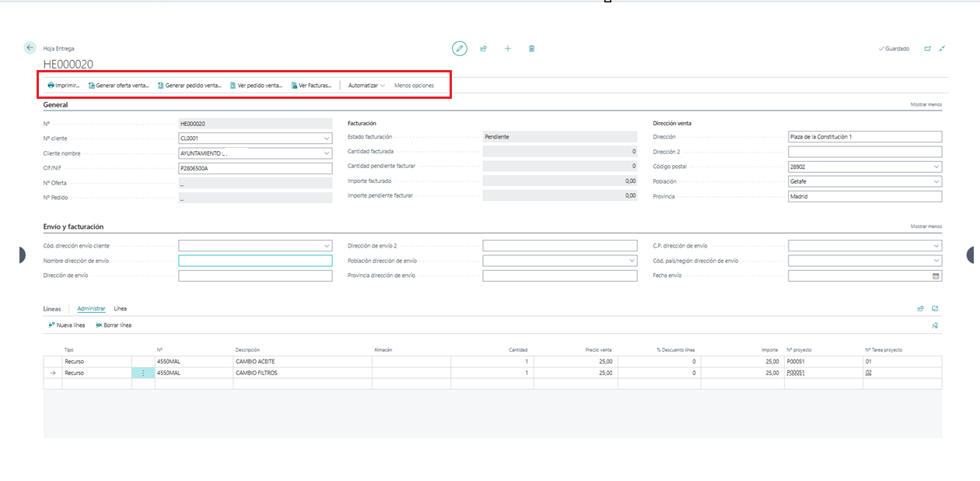Click the row options dots on CAMBIO FILTROS
The width and height of the screenshot is (980, 481).
click(143, 373)
